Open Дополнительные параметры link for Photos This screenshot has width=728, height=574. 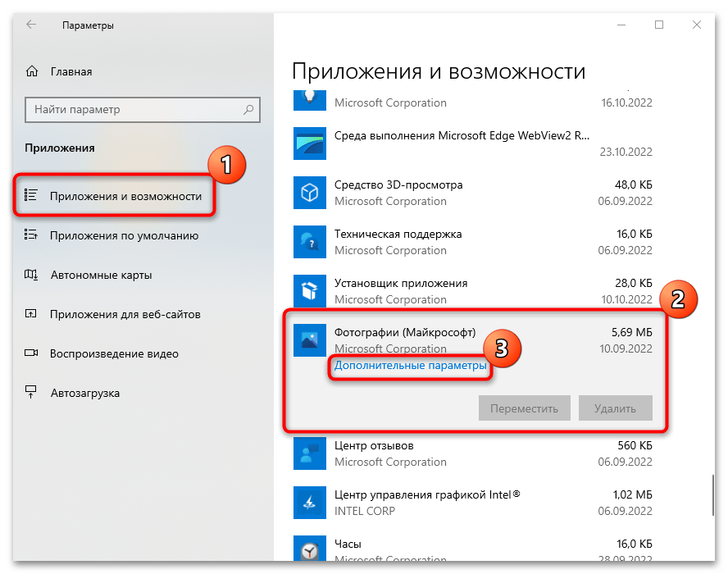point(411,366)
